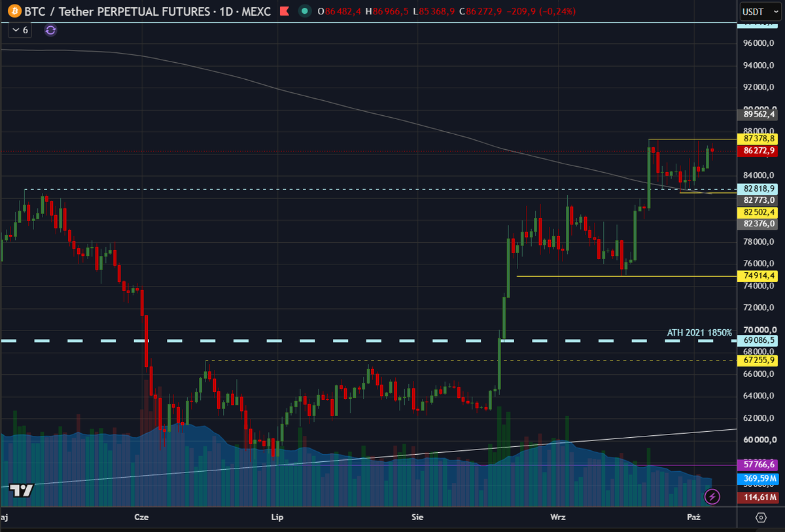Click the light blue 69086,5 price label
Viewport: 785px width, 532px height.
(x=758, y=341)
